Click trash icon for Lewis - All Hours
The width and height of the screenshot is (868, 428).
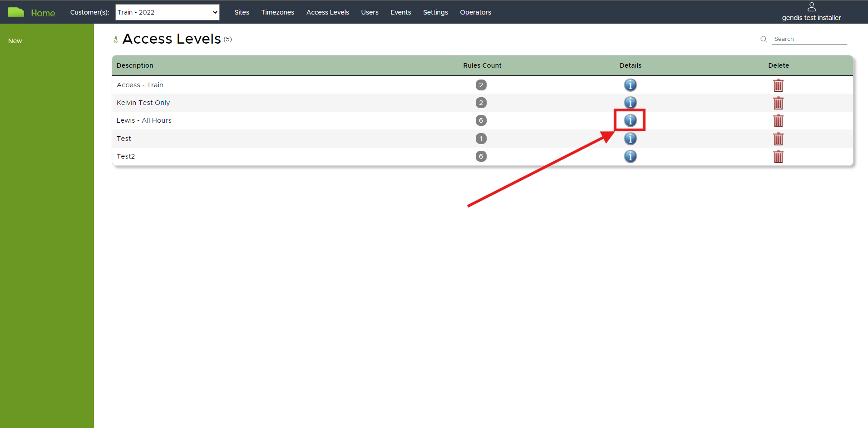[778, 121]
